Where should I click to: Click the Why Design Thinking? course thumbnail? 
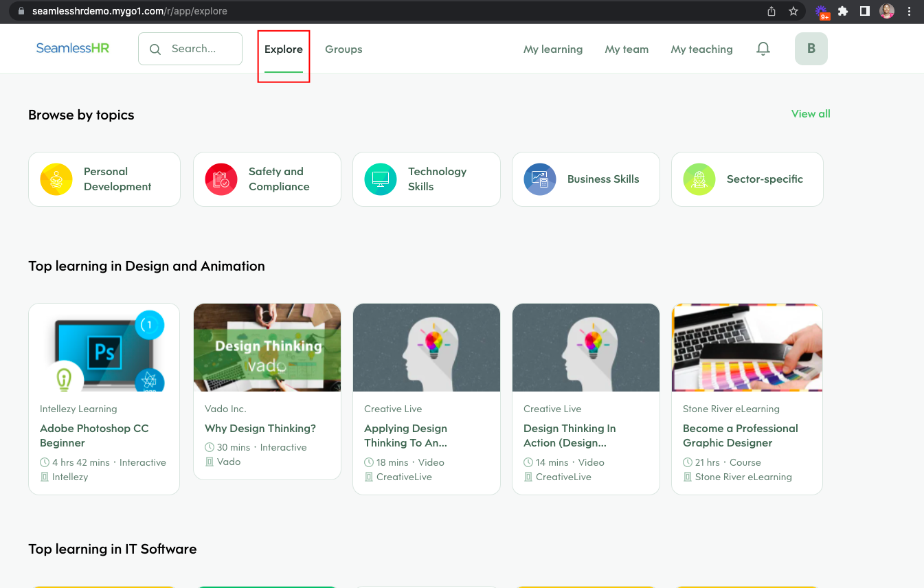pos(267,347)
